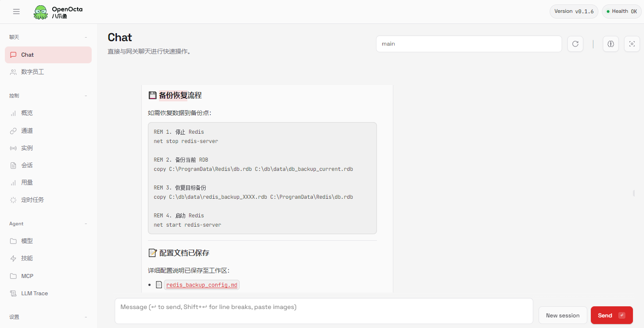View the 用量 usage page

click(x=48, y=183)
